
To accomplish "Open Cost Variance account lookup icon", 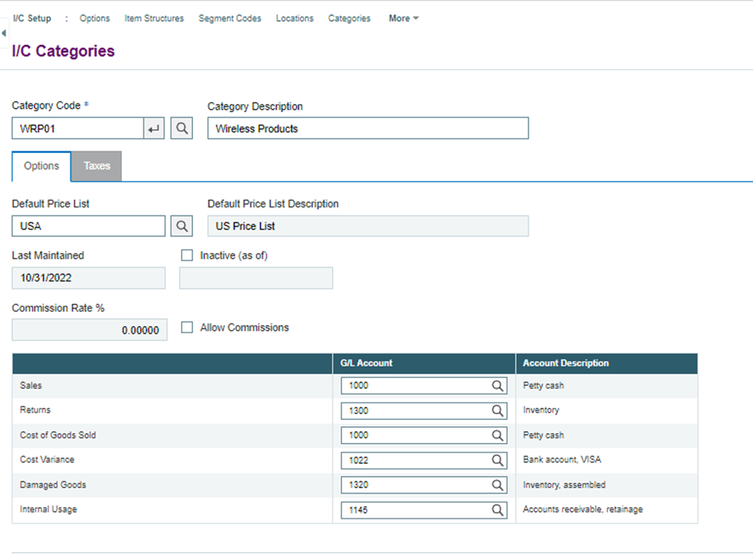I will (498, 461).
